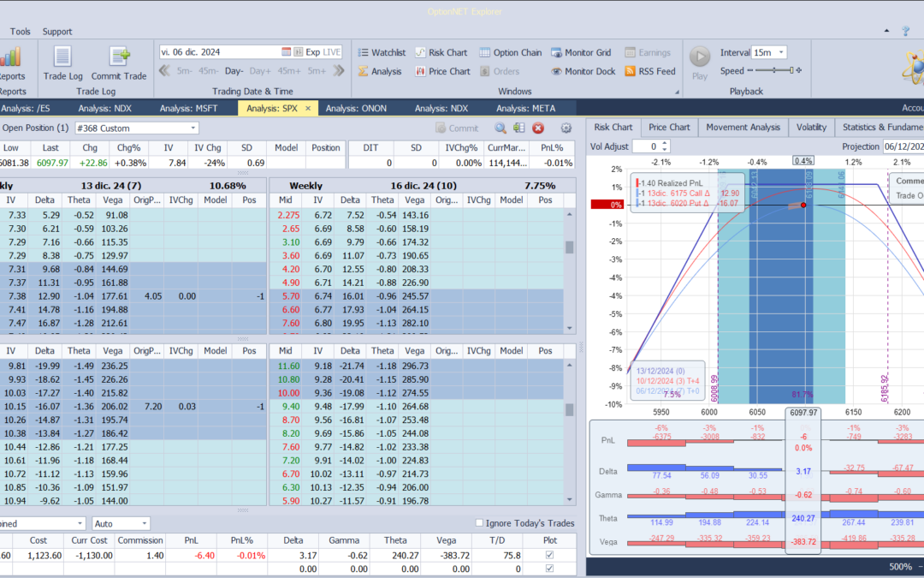
Task: Click the export grid icon beside magnifier
Action: tap(519, 128)
